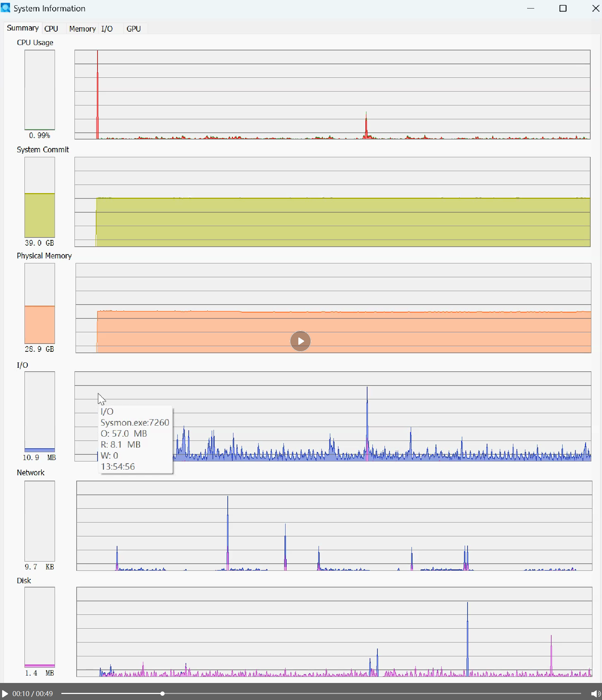The width and height of the screenshot is (602, 700).
Task: Open the Memory tab
Action: click(x=82, y=29)
